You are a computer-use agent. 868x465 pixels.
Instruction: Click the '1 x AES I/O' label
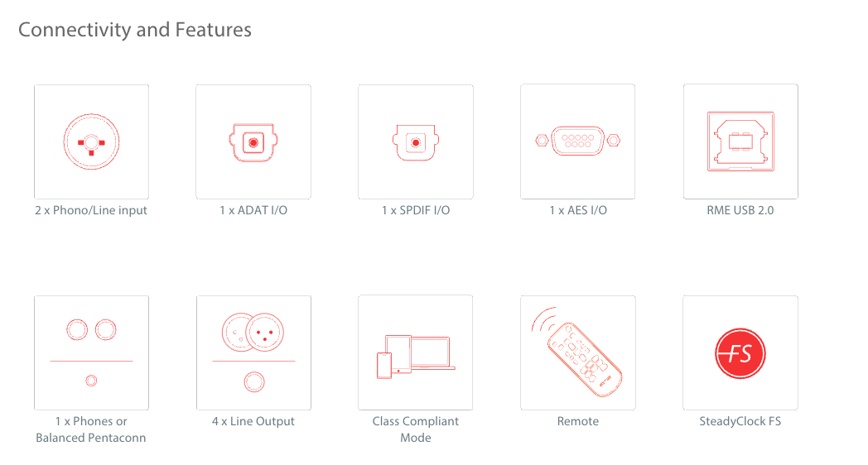click(x=578, y=210)
